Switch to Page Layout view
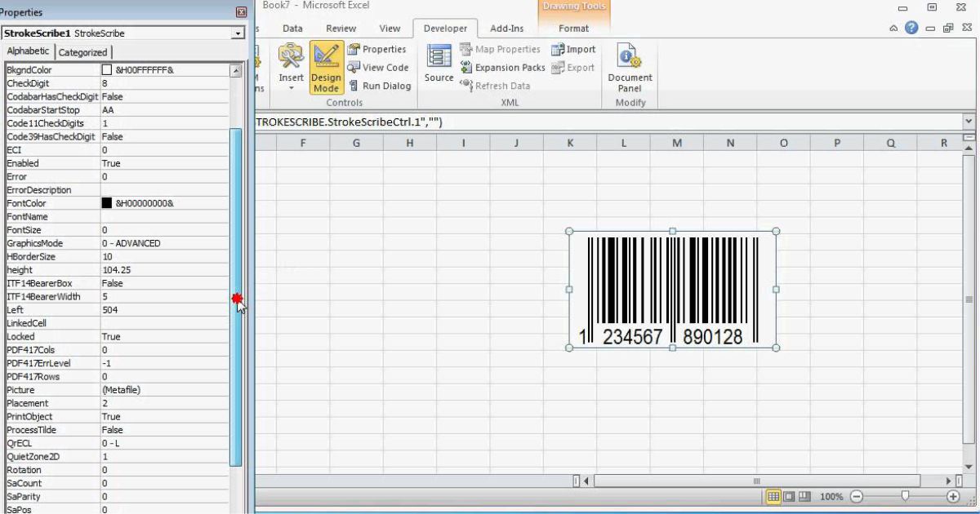980x514 pixels. point(789,496)
